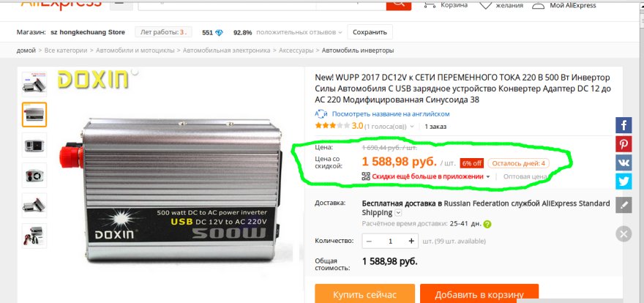Image resolution: width=644 pixels, height=303 pixels.
Task: Increase quantity with plus button
Action: click(411, 241)
